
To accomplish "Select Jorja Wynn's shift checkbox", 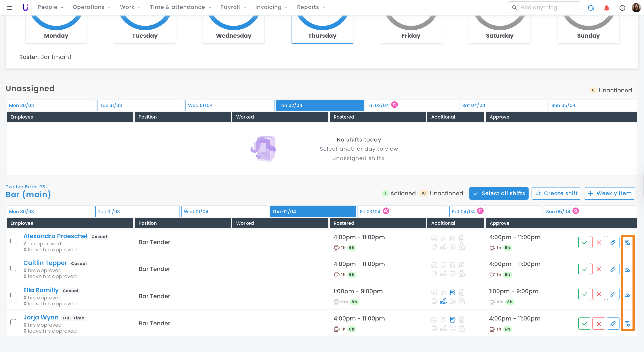I will coord(13,322).
